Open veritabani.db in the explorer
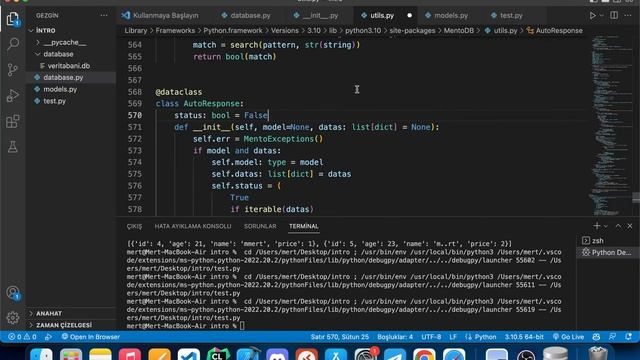The width and height of the screenshot is (640, 360). pos(71,66)
